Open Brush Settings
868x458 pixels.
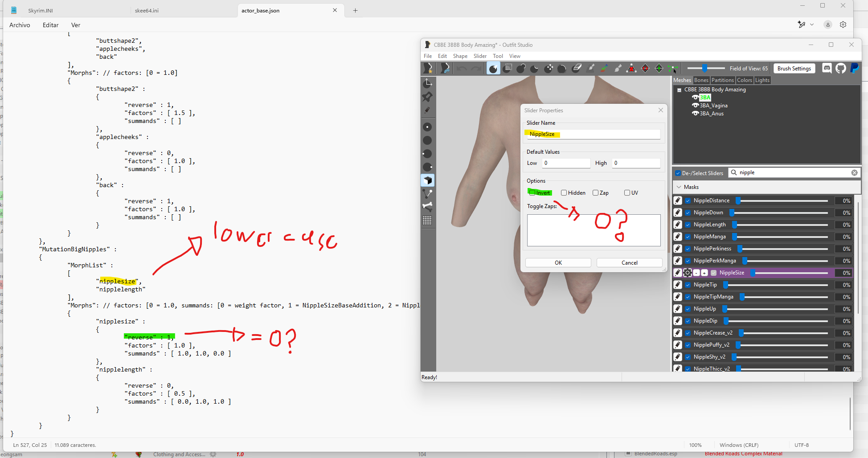[794, 69]
